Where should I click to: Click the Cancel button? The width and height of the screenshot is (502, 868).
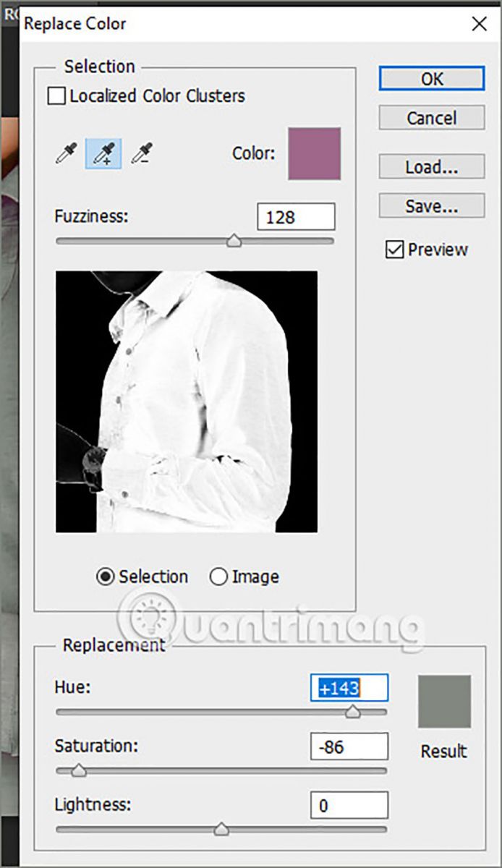[x=431, y=118]
